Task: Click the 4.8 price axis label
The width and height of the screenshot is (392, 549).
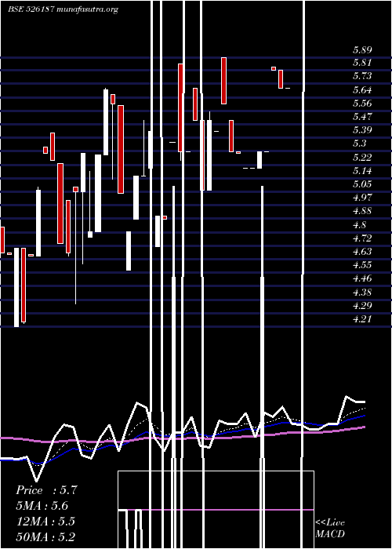Action: click(x=359, y=225)
